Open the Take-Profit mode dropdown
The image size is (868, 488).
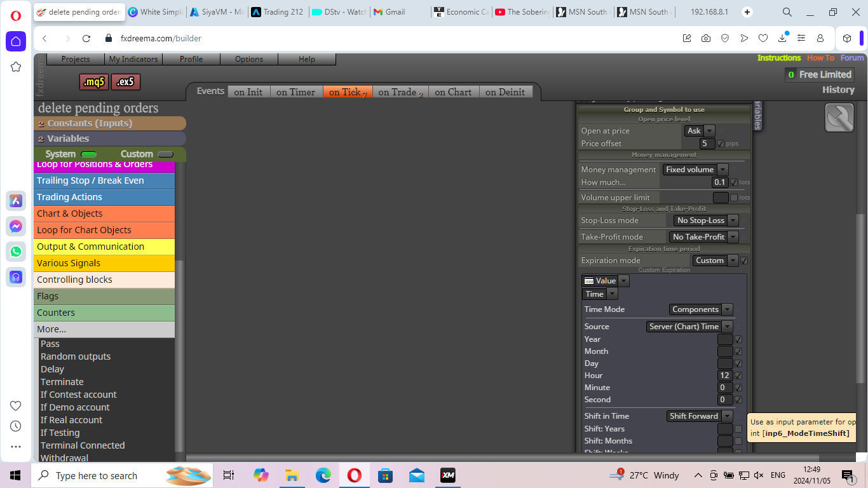tap(704, 237)
